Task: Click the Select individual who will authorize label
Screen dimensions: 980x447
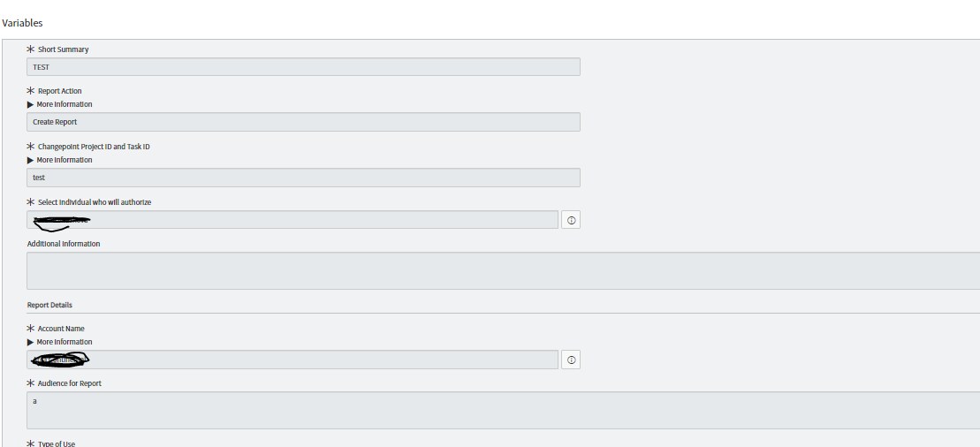Action: point(95,202)
